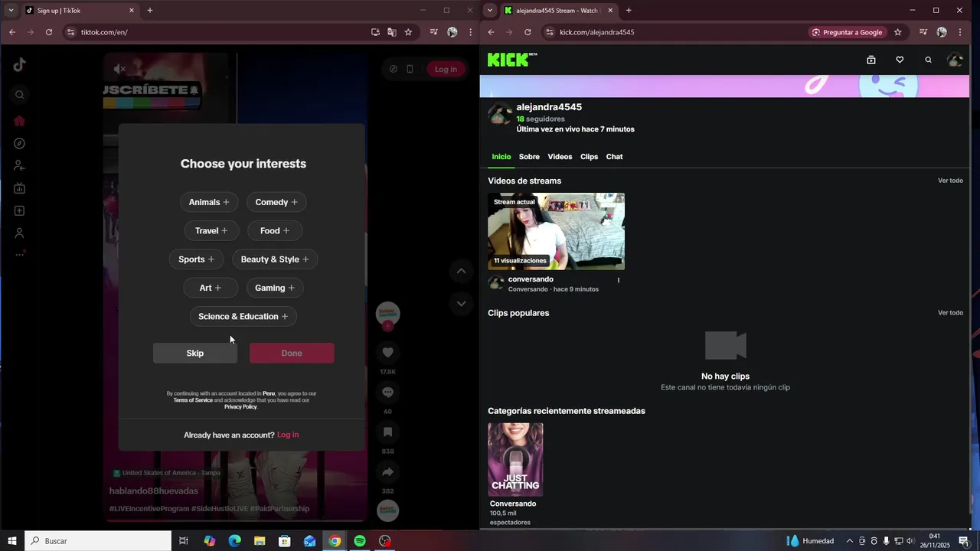Open tab search dropdown in TikTok window

coord(11,11)
